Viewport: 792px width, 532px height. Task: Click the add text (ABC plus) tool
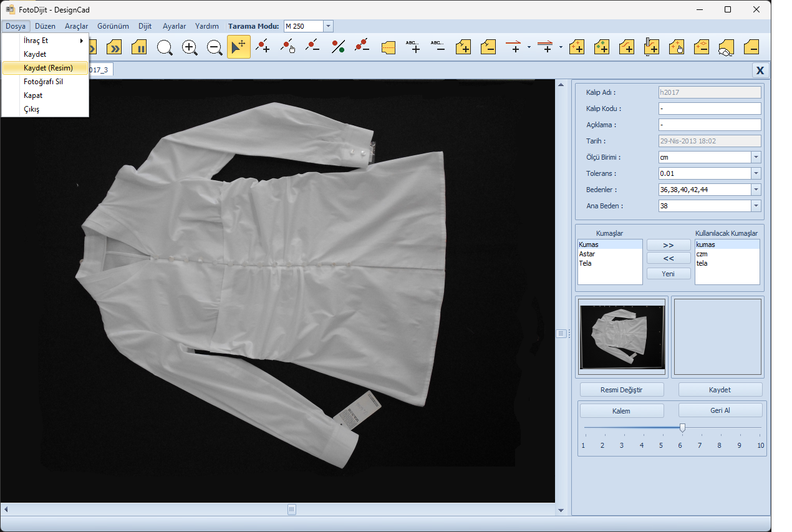coord(413,47)
